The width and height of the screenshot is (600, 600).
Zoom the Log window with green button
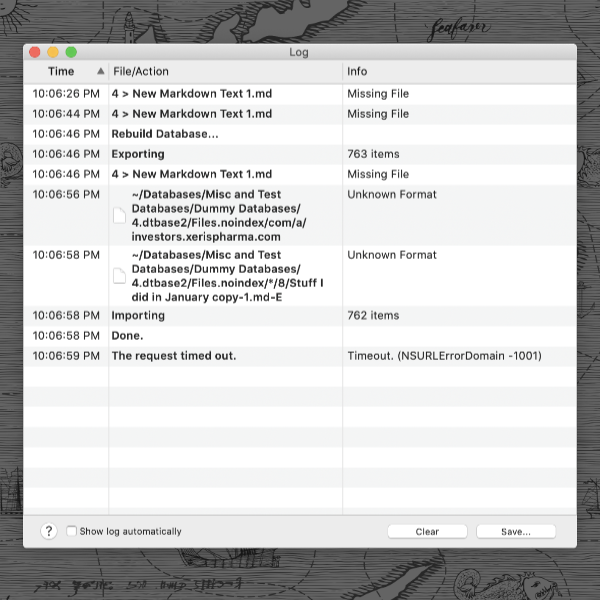(71, 52)
